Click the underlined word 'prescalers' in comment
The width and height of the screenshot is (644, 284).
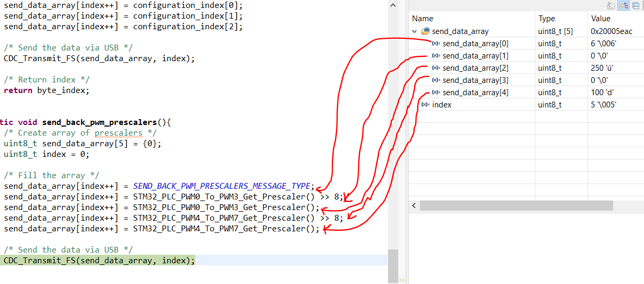(119, 133)
